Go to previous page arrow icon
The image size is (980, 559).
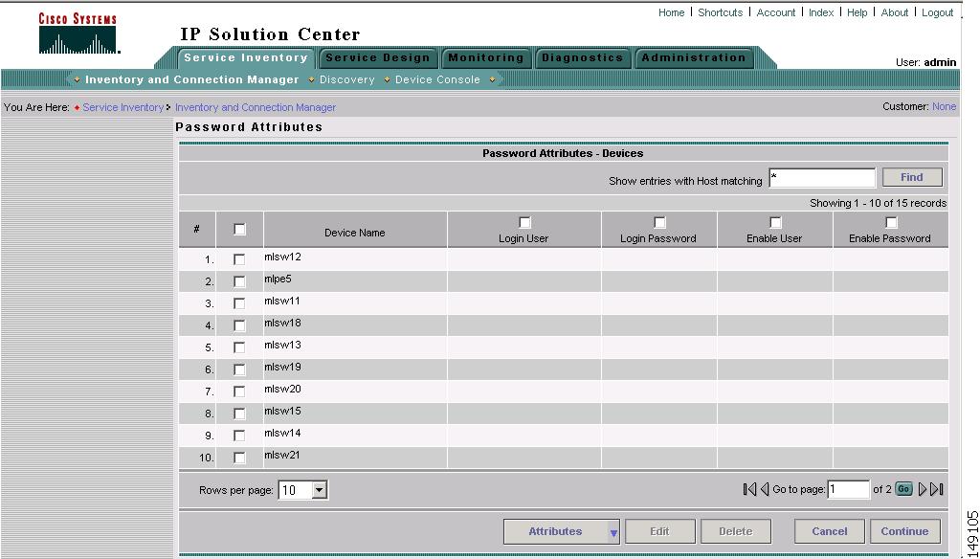[x=765, y=489]
